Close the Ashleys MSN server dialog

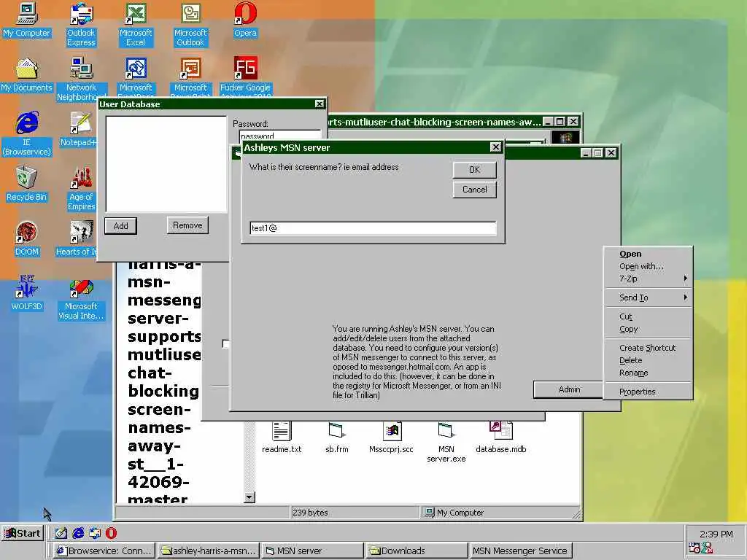[495, 147]
